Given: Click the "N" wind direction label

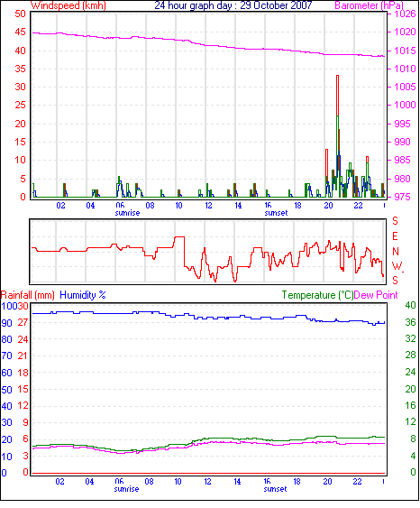Looking at the screenshot, I should click(x=396, y=252).
